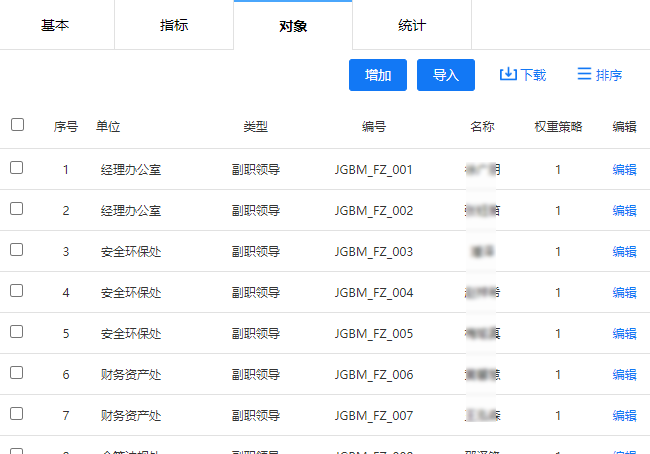Screen dimensions: 650x454
Task: Click the 增加 button
Action: (378, 75)
